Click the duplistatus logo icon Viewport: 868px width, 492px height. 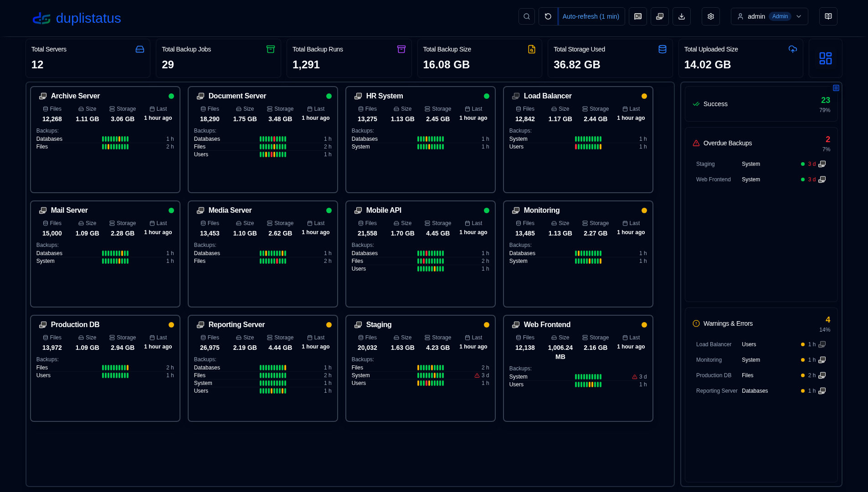(x=41, y=18)
